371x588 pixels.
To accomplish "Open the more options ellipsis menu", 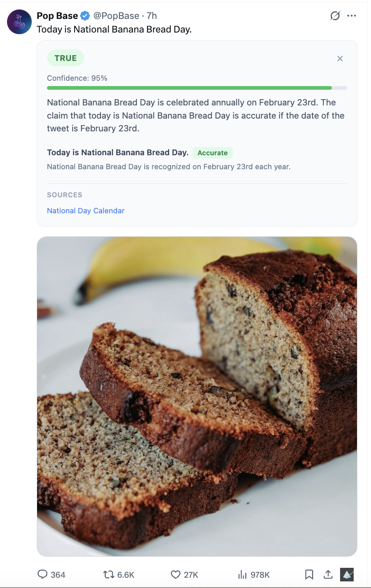I will tap(352, 15).
